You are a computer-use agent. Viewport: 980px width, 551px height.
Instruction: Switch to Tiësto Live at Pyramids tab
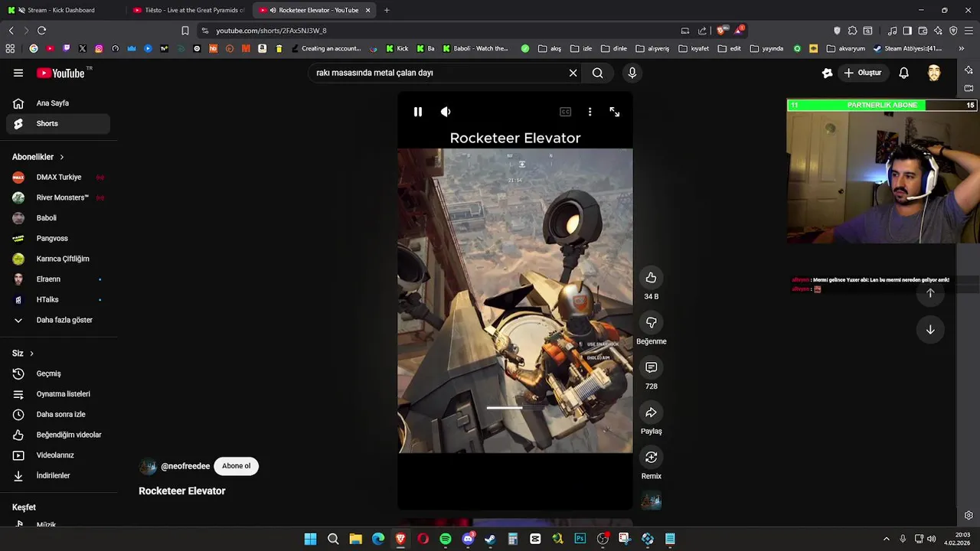(x=189, y=10)
